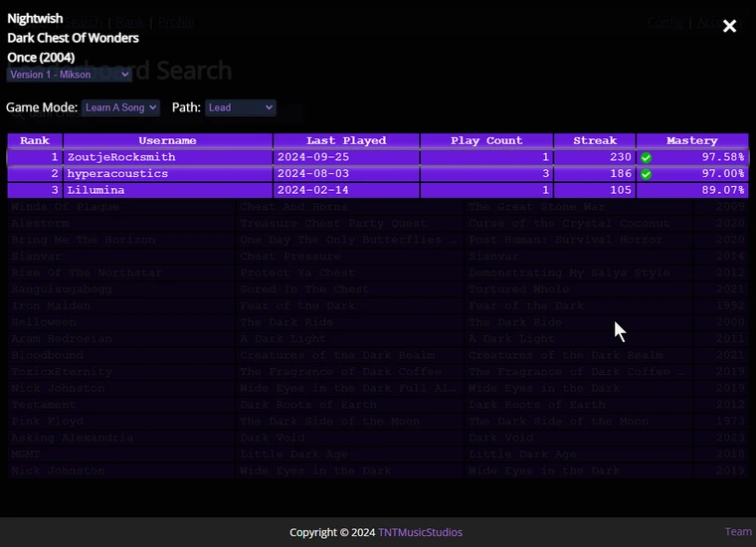The image size is (756, 547).
Task: Sort by the Mastery column header
Action: pyautogui.click(x=691, y=140)
